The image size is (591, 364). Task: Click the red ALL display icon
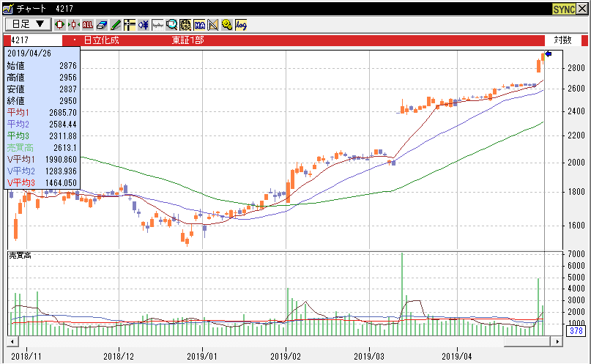(88, 24)
